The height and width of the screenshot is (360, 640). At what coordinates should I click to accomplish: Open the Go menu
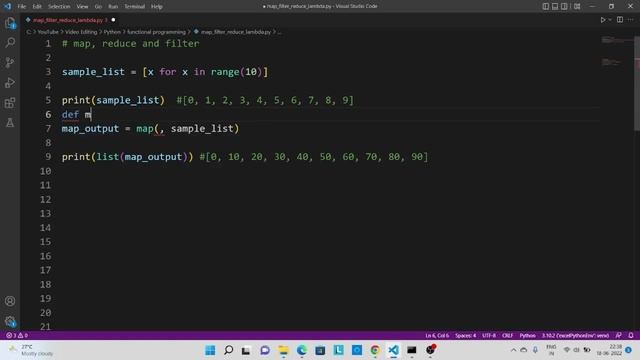98,7
